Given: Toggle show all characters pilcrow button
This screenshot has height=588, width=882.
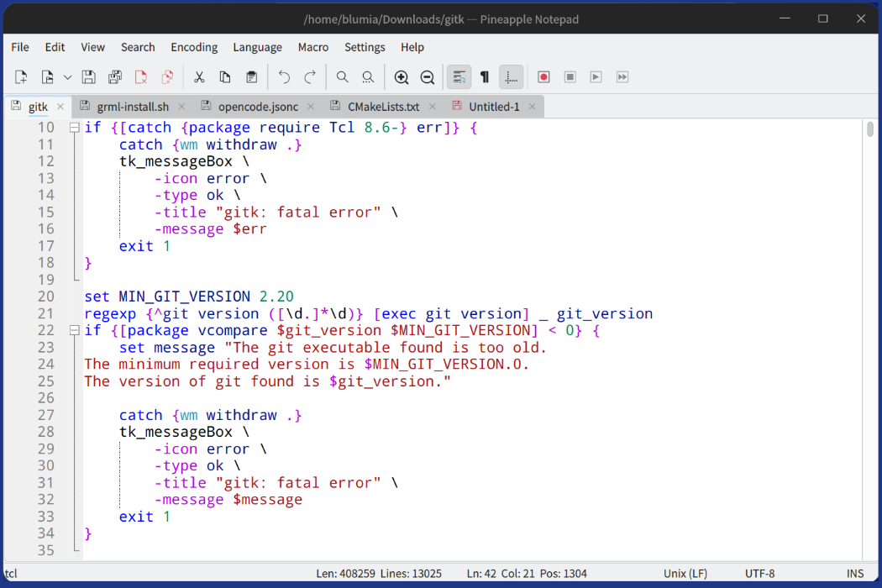Looking at the screenshot, I should (x=485, y=77).
